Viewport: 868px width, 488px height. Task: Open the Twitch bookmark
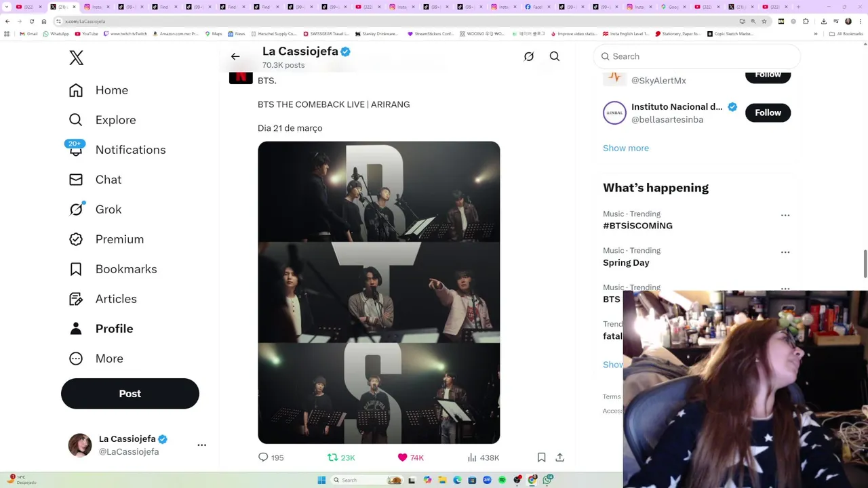125,34
